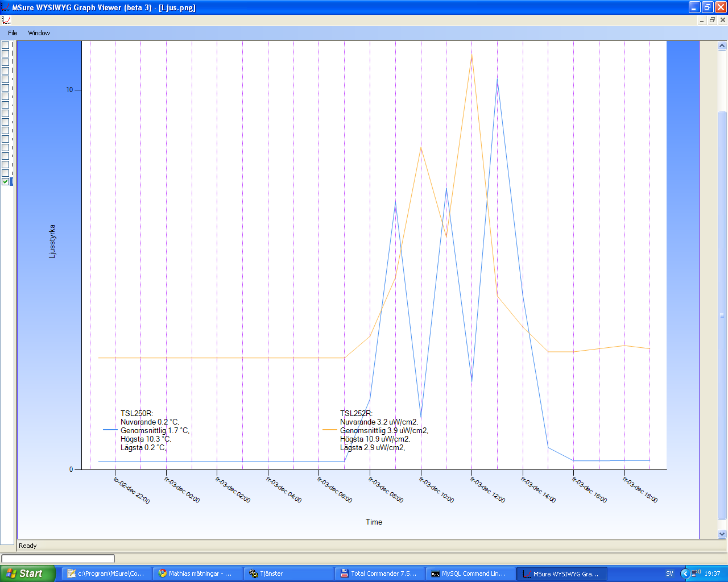Viewport: 728px width, 582px height.
Task: Open the File menu
Action: coord(13,33)
